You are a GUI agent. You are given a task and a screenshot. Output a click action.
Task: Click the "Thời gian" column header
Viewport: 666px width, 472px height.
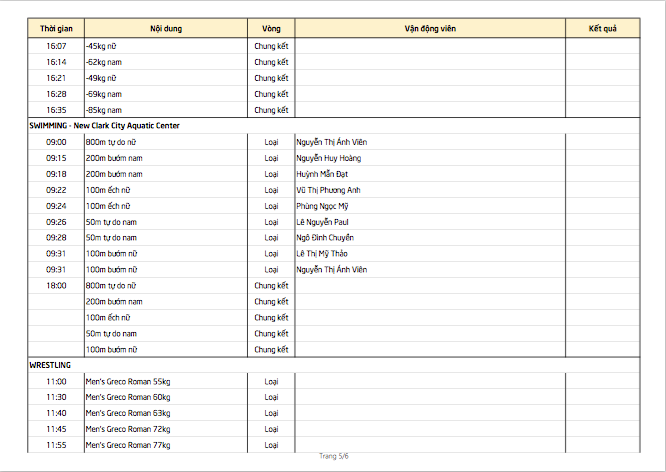coord(56,29)
